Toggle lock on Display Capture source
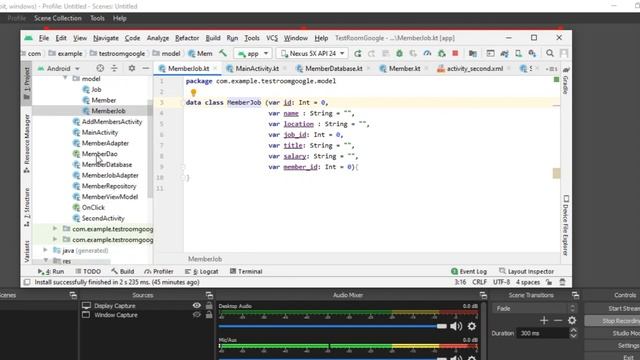 [209, 305]
